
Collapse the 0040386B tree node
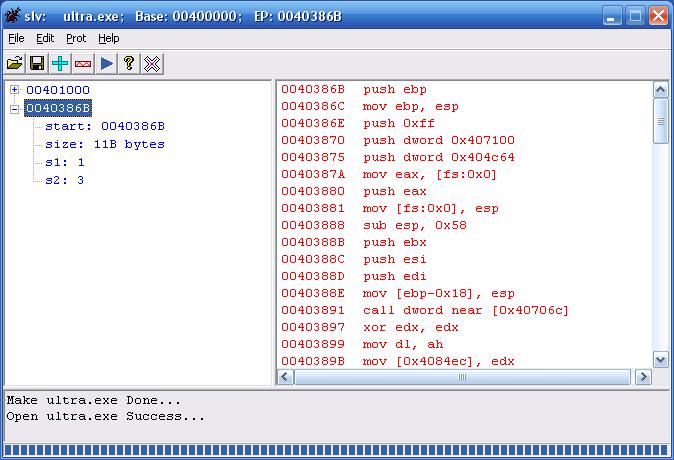pyautogui.click(x=15, y=109)
